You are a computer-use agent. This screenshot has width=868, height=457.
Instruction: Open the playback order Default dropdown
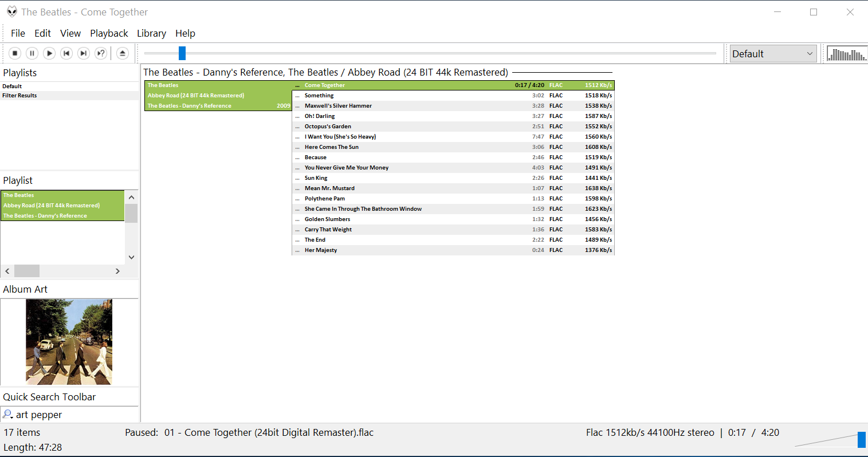coord(773,53)
